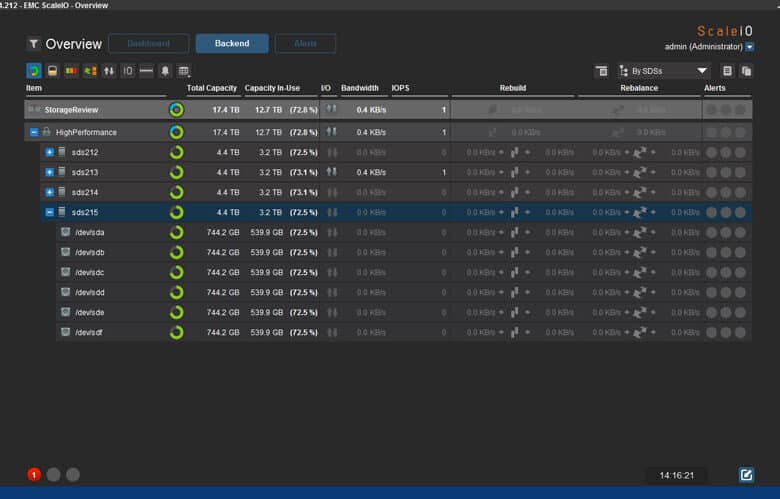780x499 pixels.
Task: Open the By SDSs view dropdown
Action: point(665,71)
